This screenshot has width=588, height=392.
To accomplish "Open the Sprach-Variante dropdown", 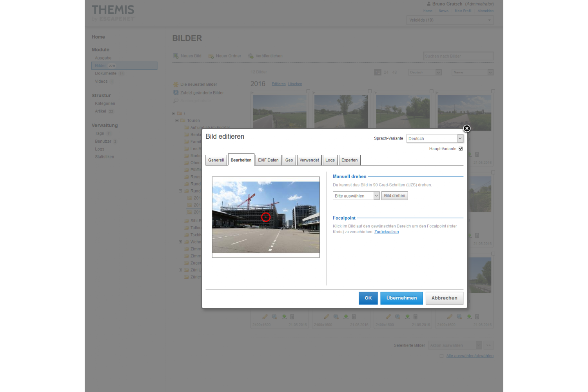I will [435, 138].
